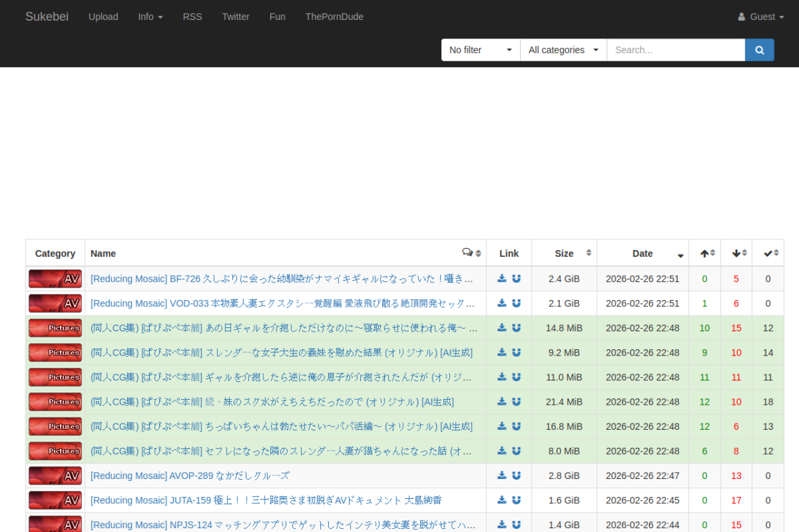Click the Guest user silhouette icon
Image resolution: width=799 pixels, height=532 pixels.
[742, 17]
